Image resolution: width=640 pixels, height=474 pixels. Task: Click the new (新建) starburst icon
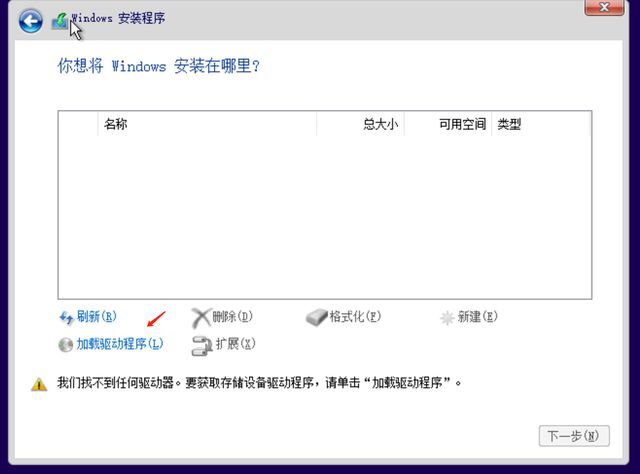pyautogui.click(x=447, y=317)
